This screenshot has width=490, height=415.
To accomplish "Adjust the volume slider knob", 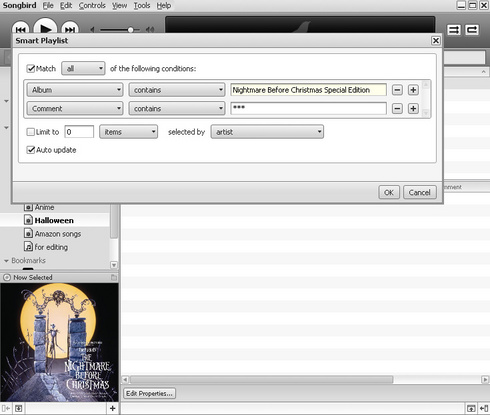I will (x=131, y=30).
